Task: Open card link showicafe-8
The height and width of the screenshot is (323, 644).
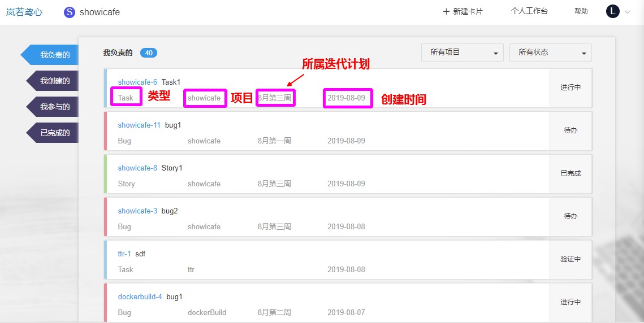Action: coord(137,168)
